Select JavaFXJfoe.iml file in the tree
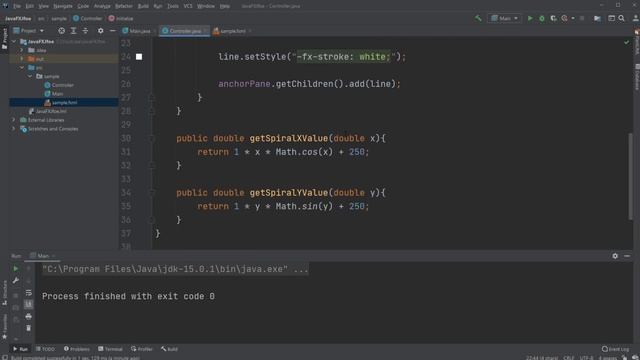The height and width of the screenshot is (360, 640). (x=47, y=111)
